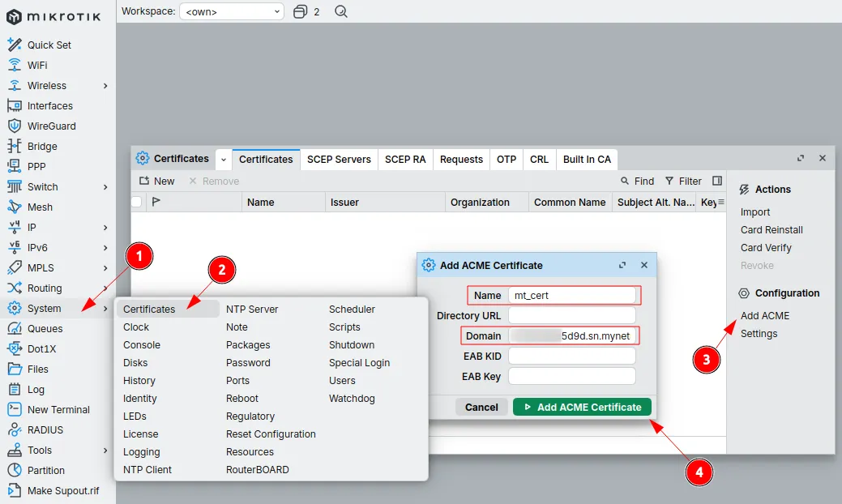Click Import under Actions
The image size is (842, 504).
pos(755,212)
